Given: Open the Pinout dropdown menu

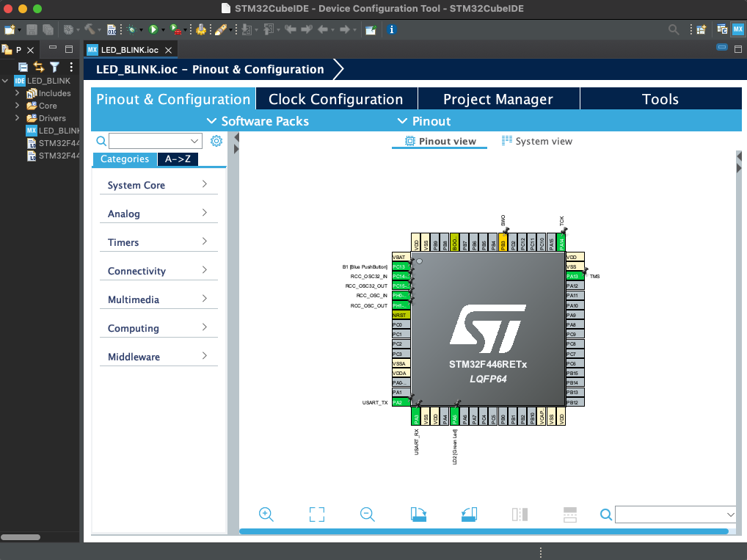Looking at the screenshot, I should pos(424,121).
